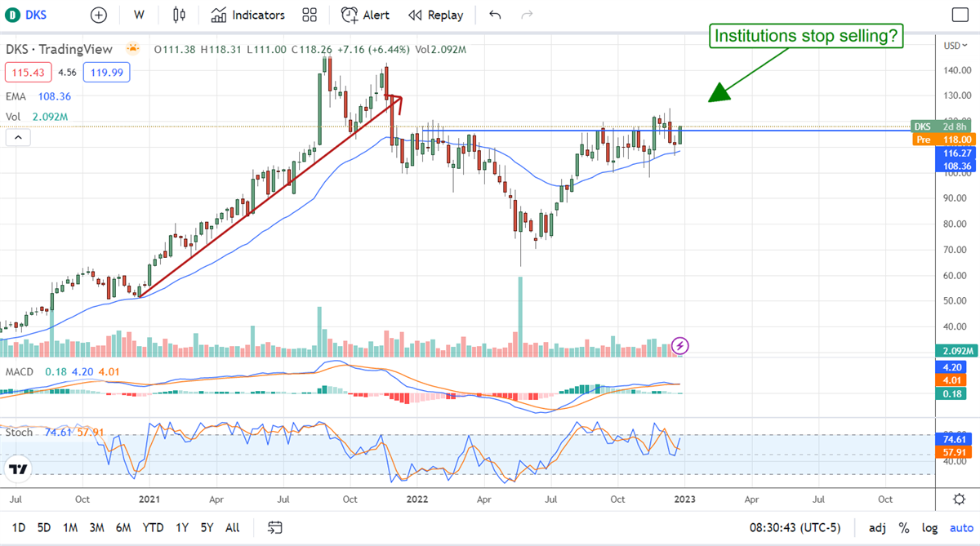Select the YTD date range
980x546 pixels.
[x=153, y=527]
